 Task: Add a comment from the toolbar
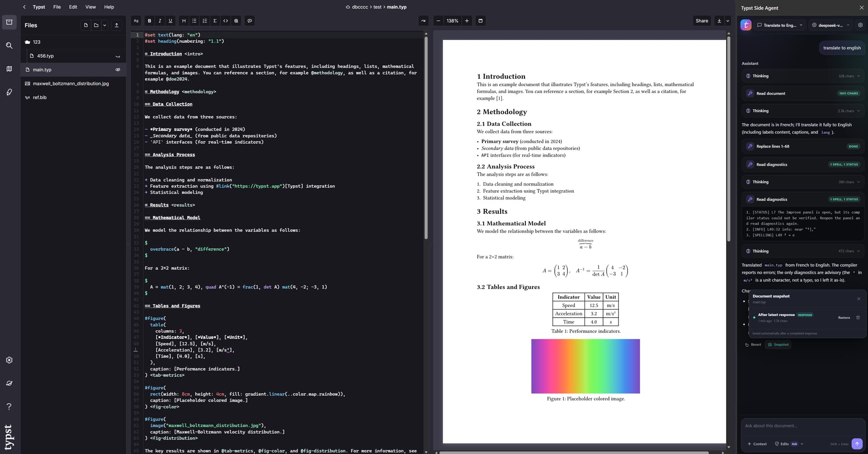(x=250, y=21)
